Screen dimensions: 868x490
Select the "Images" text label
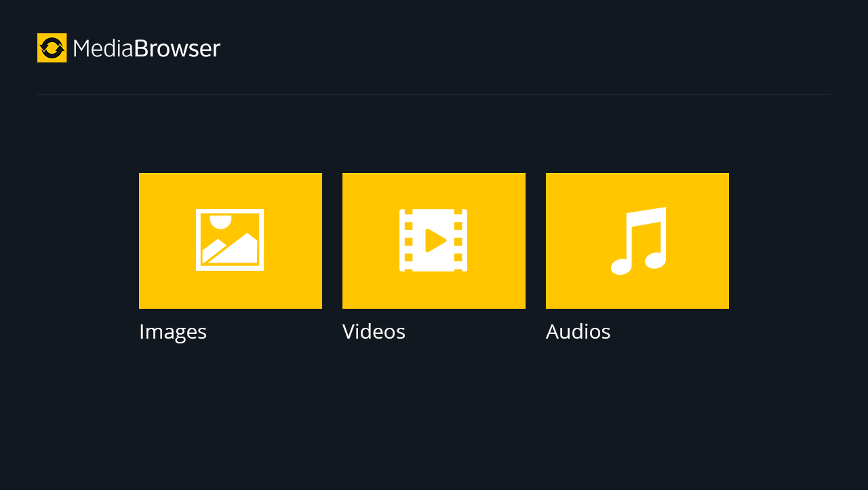pos(173,332)
